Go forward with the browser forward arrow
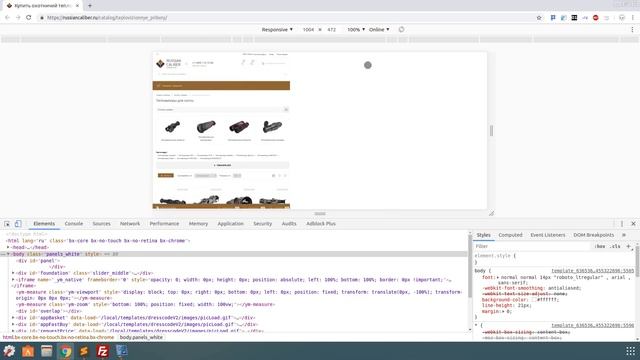Screen dimensions: 640x360 (18, 18)
